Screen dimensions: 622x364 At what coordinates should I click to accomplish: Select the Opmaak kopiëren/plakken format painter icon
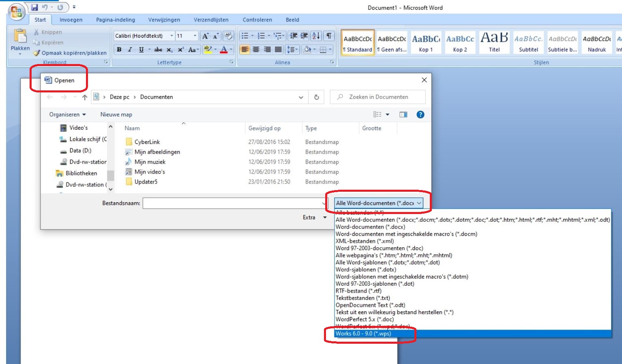(37, 53)
